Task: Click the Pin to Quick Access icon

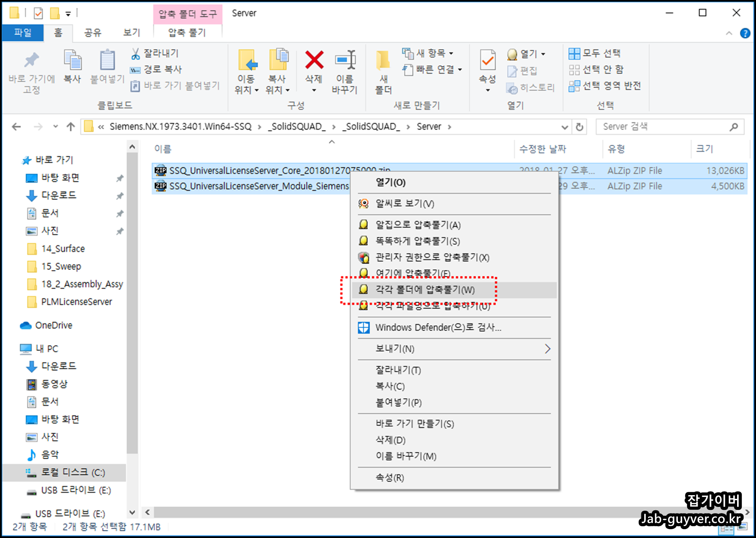Action: tap(31, 60)
